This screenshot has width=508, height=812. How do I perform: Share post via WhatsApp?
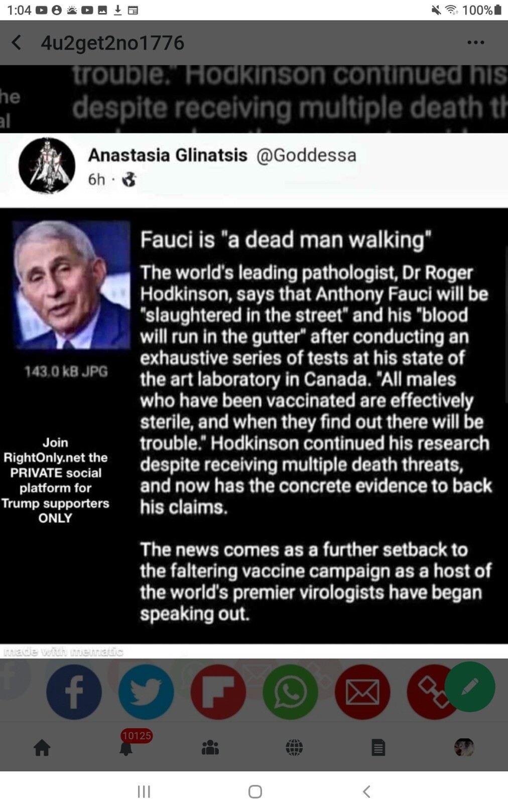coord(290,692)
